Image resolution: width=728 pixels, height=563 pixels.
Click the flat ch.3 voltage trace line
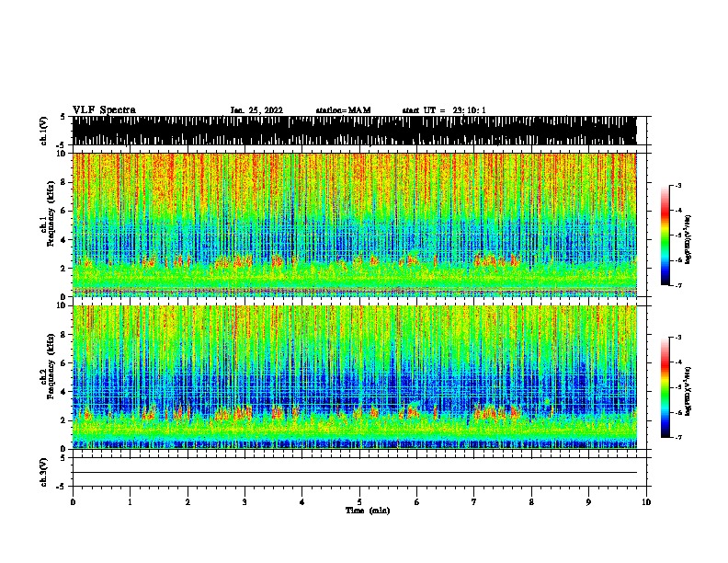pyautogui.click(x=354, y=473)
